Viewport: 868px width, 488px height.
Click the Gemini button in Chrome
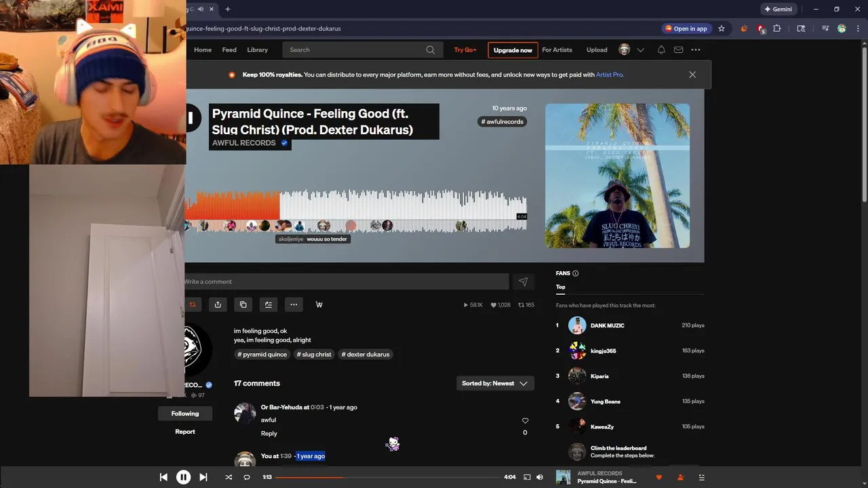coord(778,9)
